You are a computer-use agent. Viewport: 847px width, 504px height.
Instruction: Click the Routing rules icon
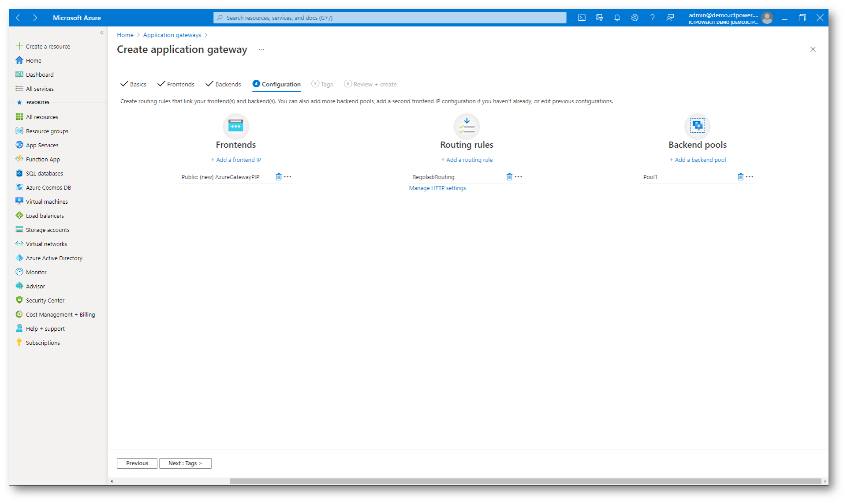click(x=466, y=126)
